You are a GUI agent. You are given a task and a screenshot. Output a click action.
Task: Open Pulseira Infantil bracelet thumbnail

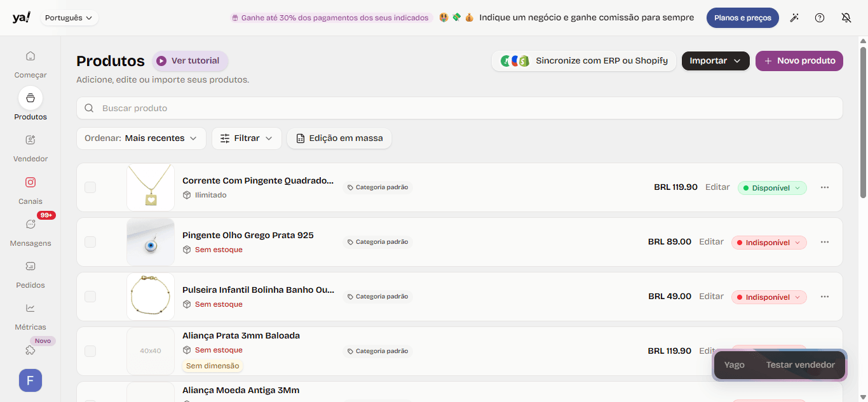click(151, 297)
